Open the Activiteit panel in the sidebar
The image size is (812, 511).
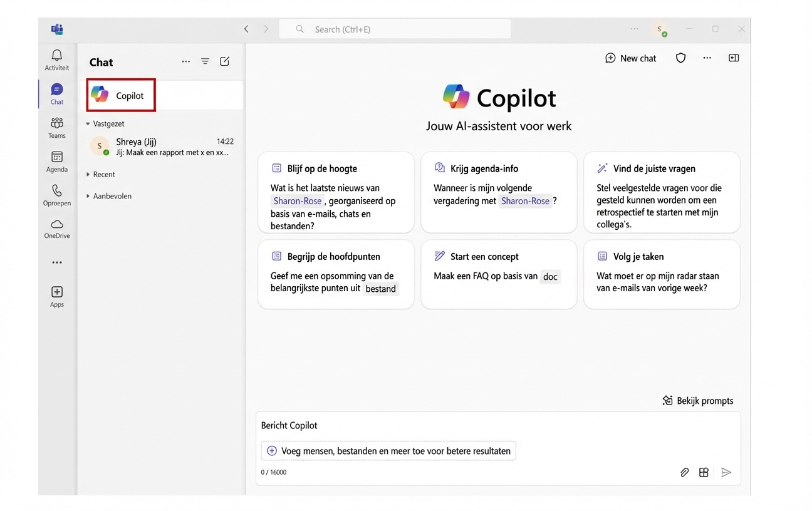56,59
